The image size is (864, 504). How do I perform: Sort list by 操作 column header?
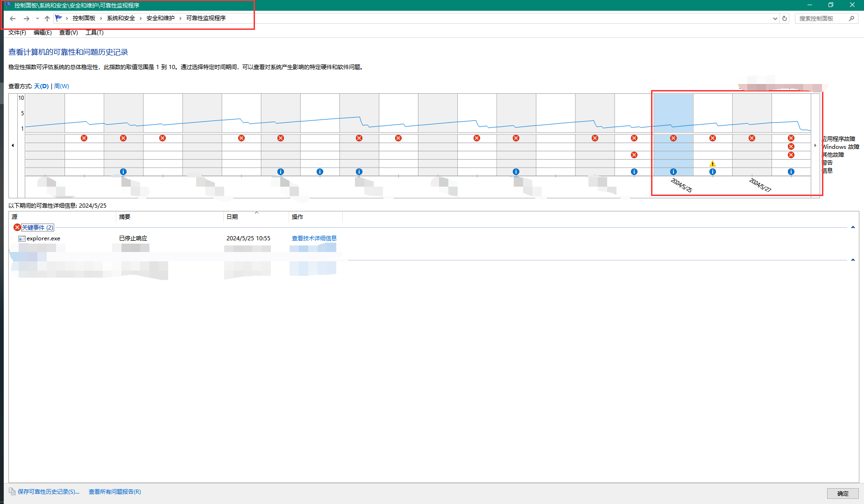[316, 217]
